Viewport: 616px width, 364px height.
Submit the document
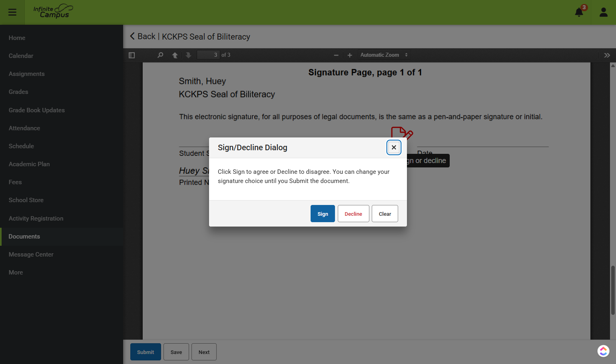click(146, 352)
